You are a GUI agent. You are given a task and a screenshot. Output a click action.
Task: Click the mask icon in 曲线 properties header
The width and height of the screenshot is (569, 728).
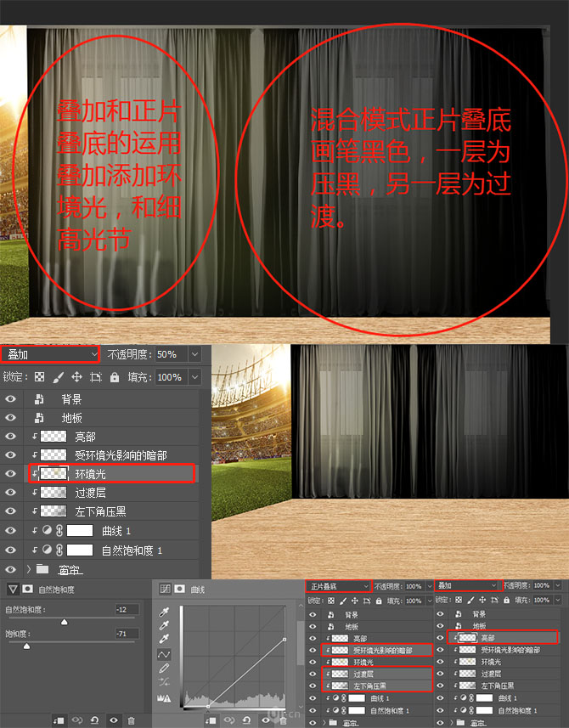point(179,589)
